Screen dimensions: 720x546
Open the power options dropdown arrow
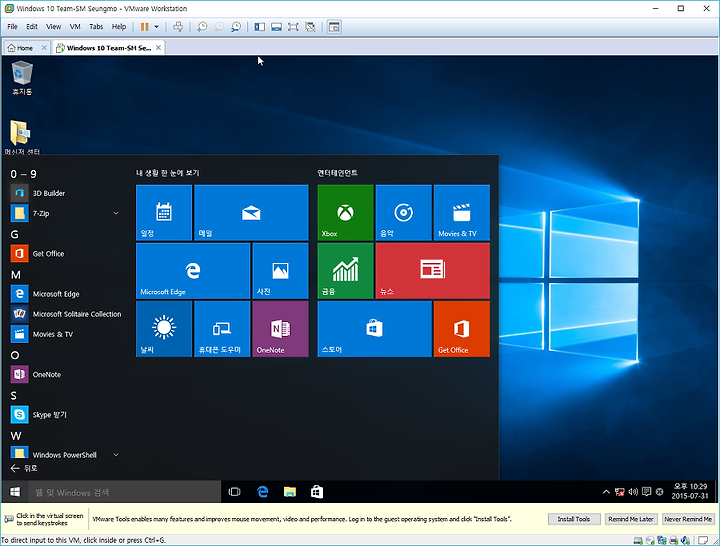click(156, 27)
